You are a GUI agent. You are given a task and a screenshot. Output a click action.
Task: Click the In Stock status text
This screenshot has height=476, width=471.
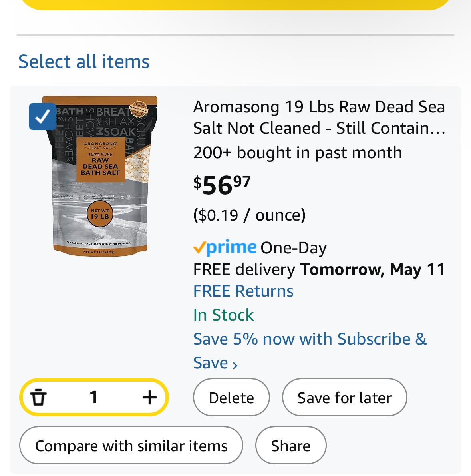tap(223, 315)
